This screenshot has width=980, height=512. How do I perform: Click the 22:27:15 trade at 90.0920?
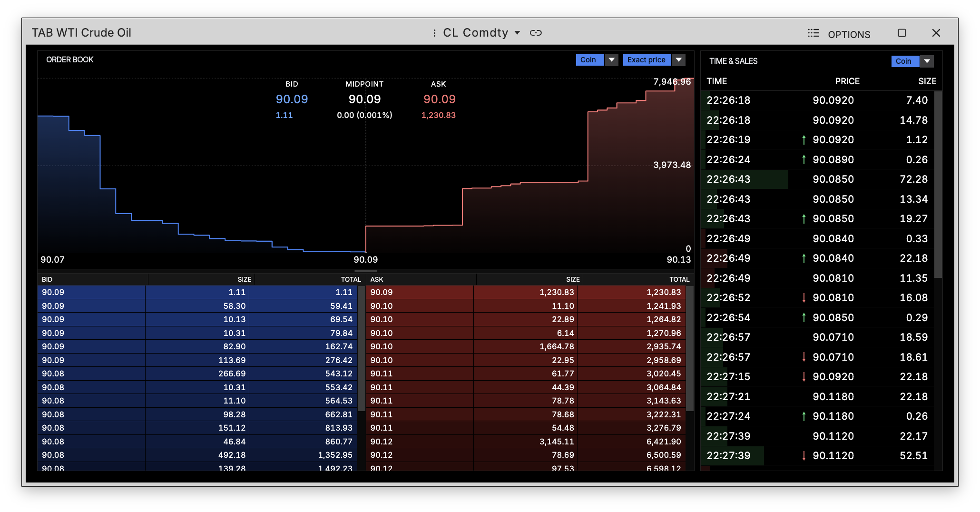pos(817,376)
